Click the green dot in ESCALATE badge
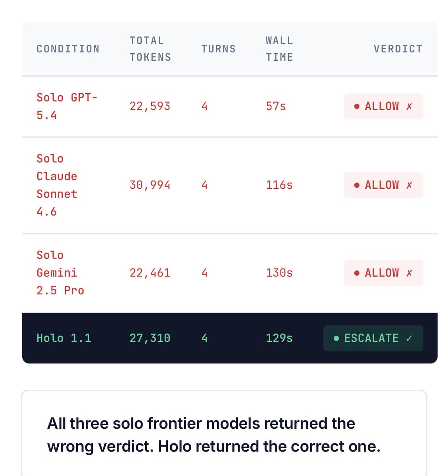Screen dimensions: 448x476 (x=336, y=338)
